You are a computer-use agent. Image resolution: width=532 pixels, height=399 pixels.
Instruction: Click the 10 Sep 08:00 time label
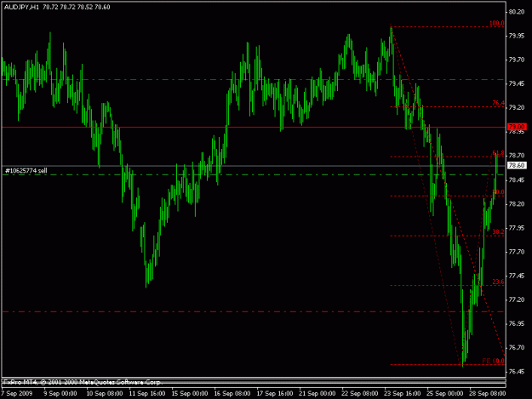(x=105, y=393)
